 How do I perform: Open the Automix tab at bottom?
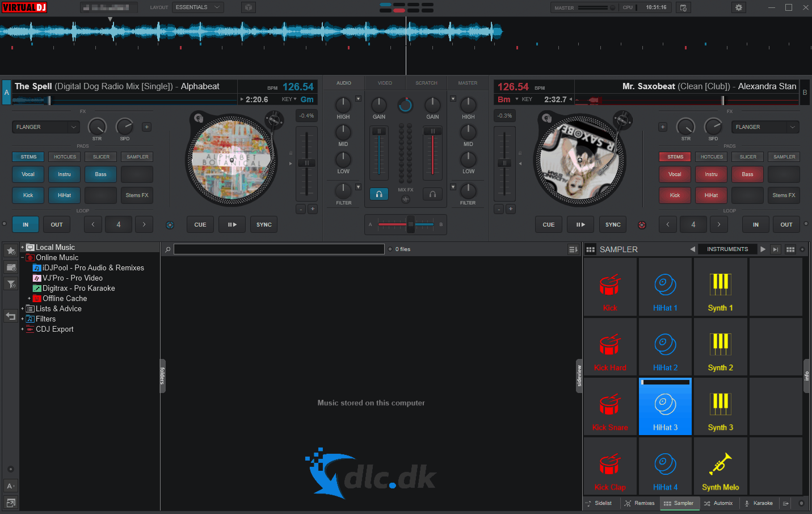coord(718,503)
